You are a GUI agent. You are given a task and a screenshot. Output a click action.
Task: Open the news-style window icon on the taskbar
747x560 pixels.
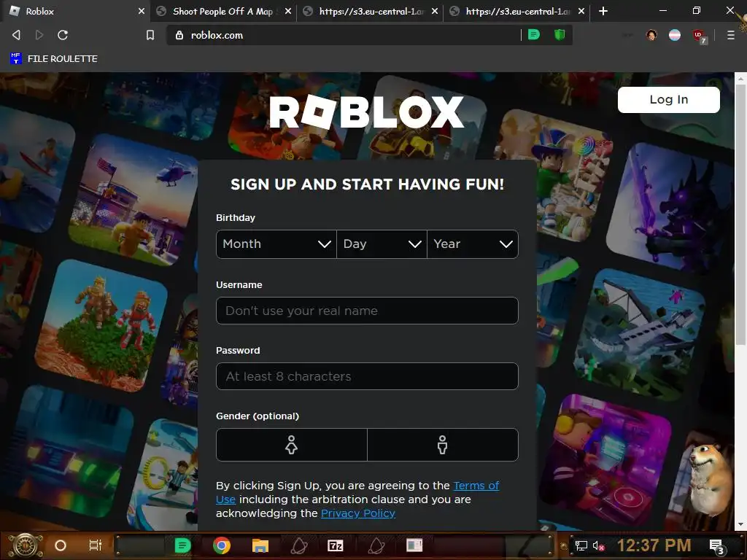click(414, 545)
